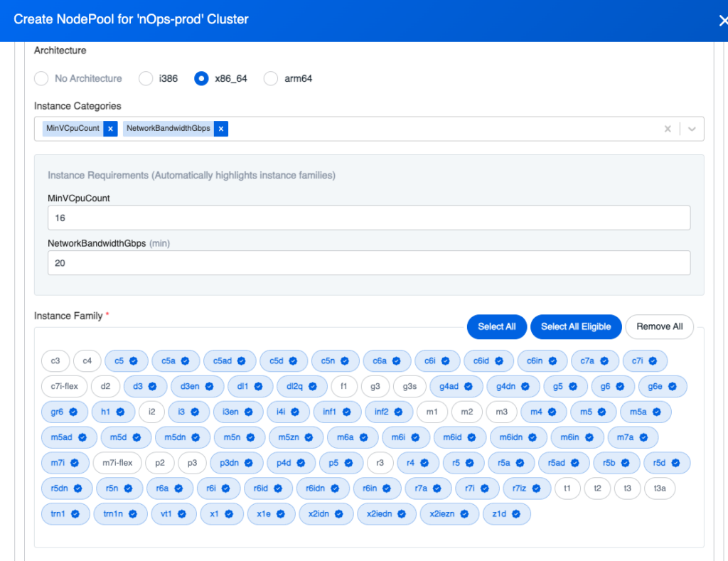Pick the No Architecture radio option

[41, 78]
